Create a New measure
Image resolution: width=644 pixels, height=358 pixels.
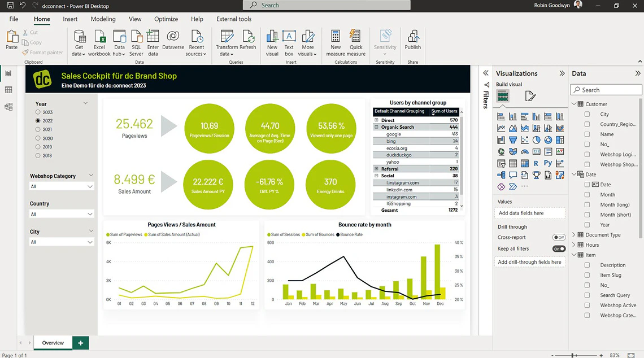[x=336, y=43]
